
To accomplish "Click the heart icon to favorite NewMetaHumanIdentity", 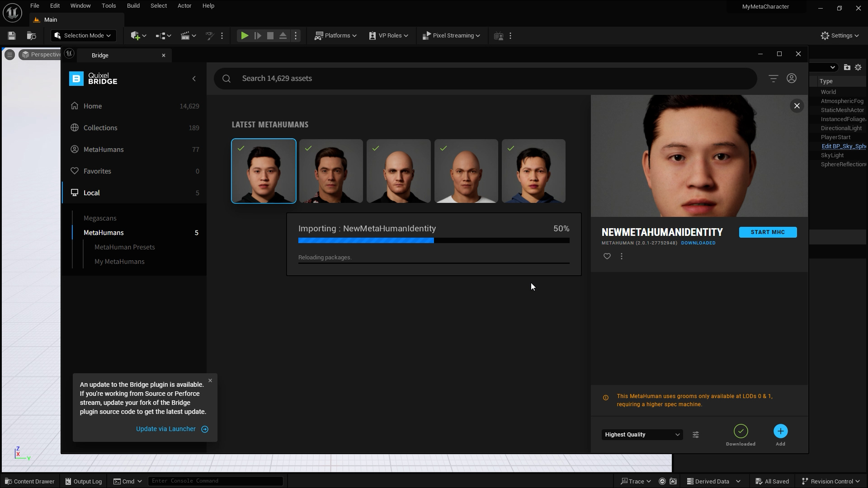I will [x=607, y=256].
